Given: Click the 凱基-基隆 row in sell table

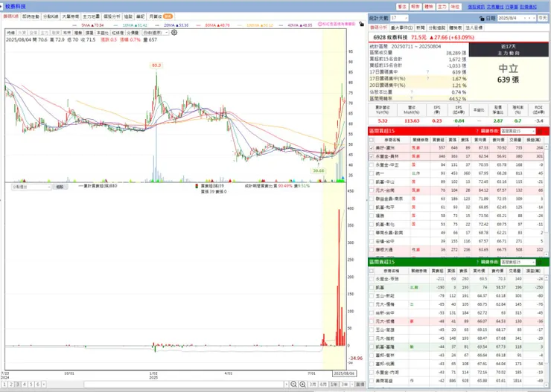Looking at the screenshot, I should tap(458, 347).
